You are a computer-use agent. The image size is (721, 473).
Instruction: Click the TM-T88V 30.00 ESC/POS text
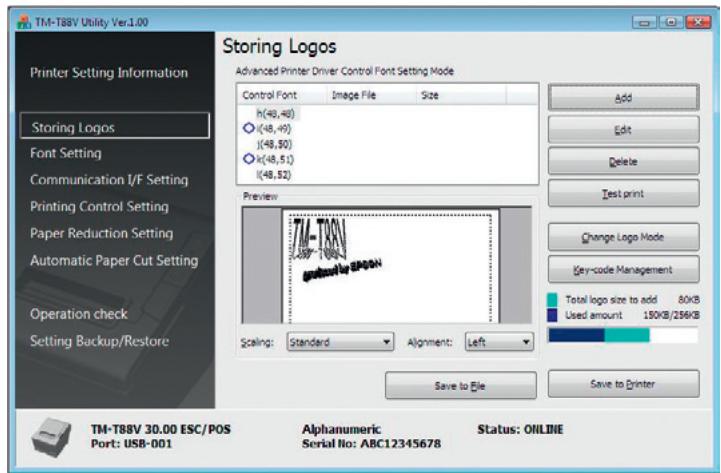[161, 429]
